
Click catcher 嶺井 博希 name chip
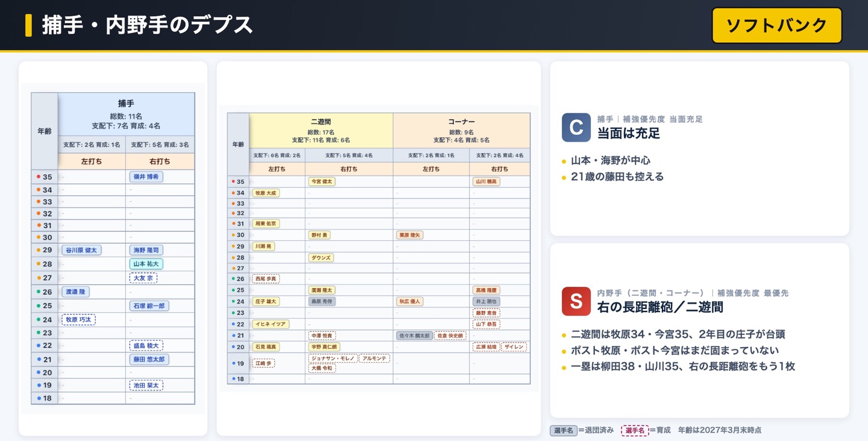(146, 177)
